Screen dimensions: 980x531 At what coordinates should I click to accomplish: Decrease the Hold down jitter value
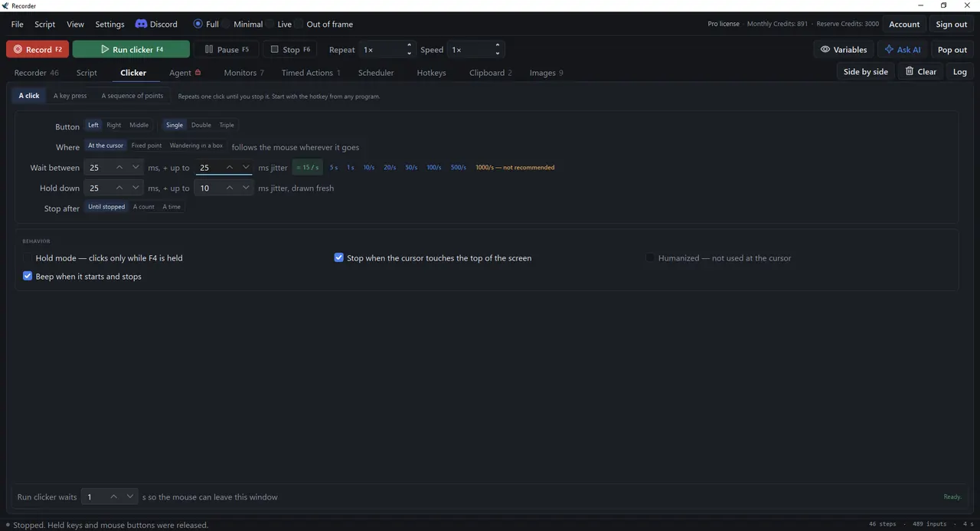coord(246,188)
